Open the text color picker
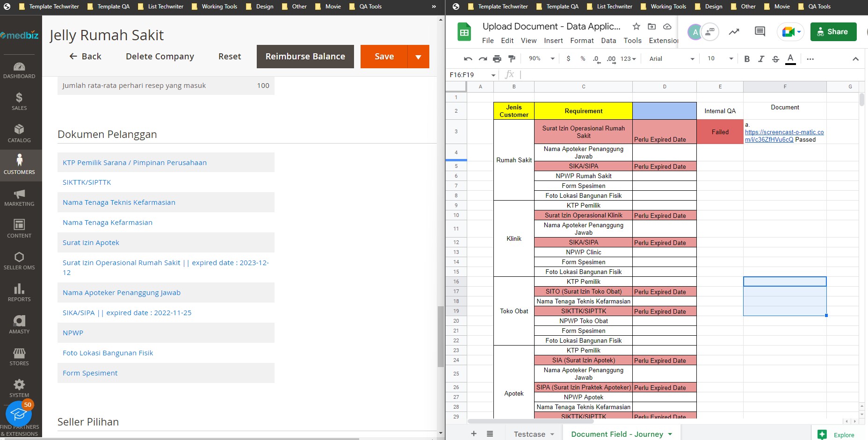 (x=791, y=58)
